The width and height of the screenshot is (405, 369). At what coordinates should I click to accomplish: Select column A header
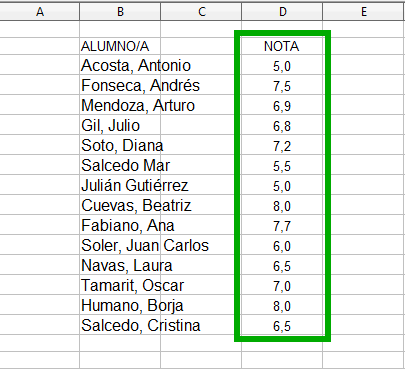tap(39, 12)
